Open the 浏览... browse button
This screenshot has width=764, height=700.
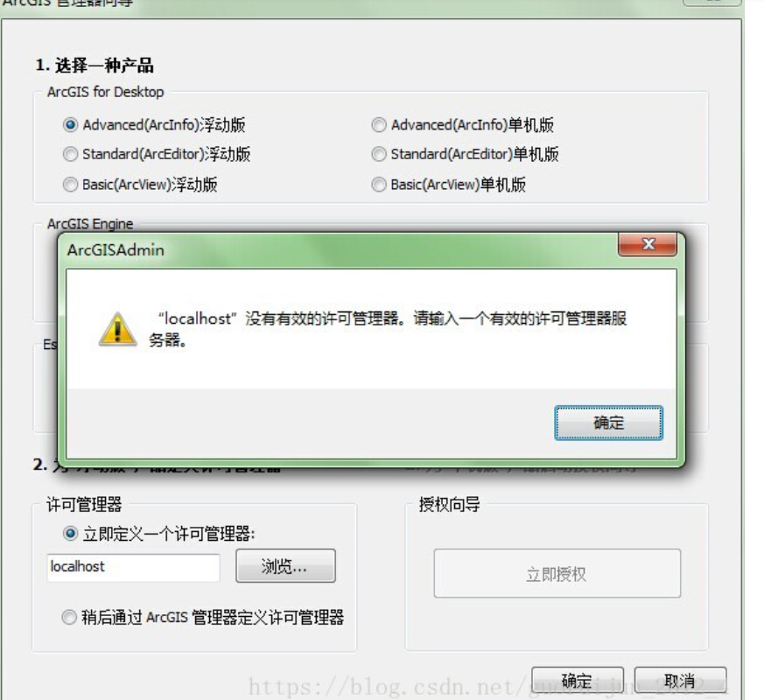click(x=285, y=566)
